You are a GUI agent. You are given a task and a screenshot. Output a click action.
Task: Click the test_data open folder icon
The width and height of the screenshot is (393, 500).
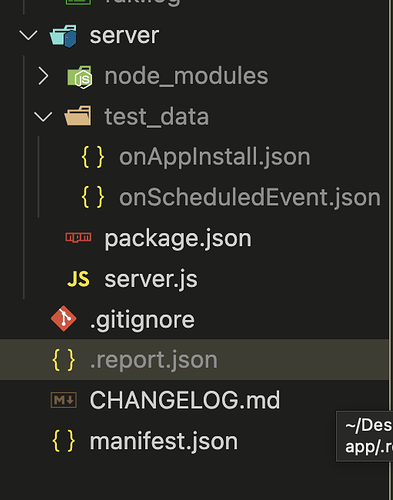click(78, 116)
